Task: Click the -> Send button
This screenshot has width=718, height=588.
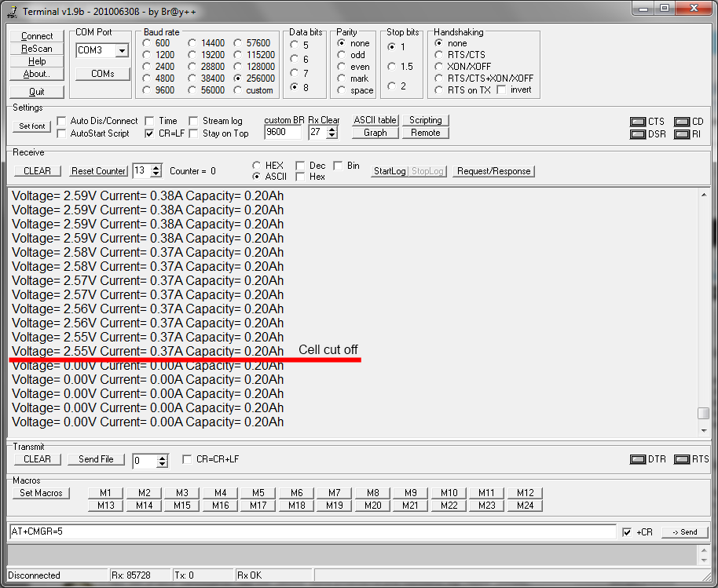Action: point(685,532)
